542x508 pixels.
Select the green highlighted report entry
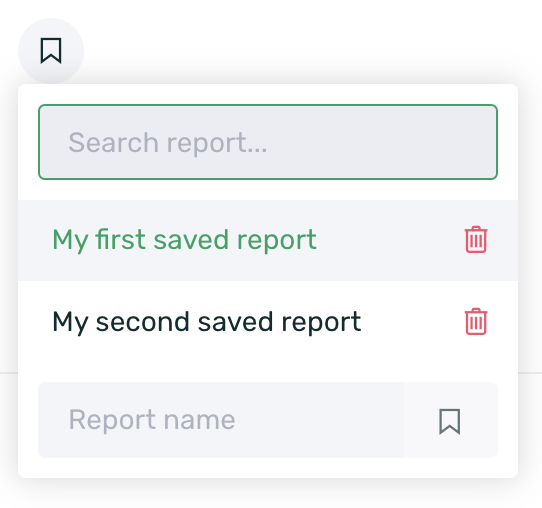(268, 240)
